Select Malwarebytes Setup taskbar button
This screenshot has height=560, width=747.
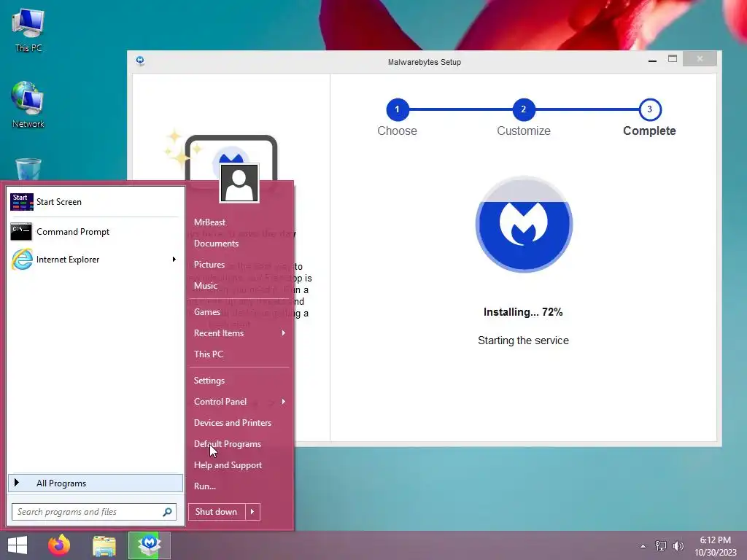[150, 545]
